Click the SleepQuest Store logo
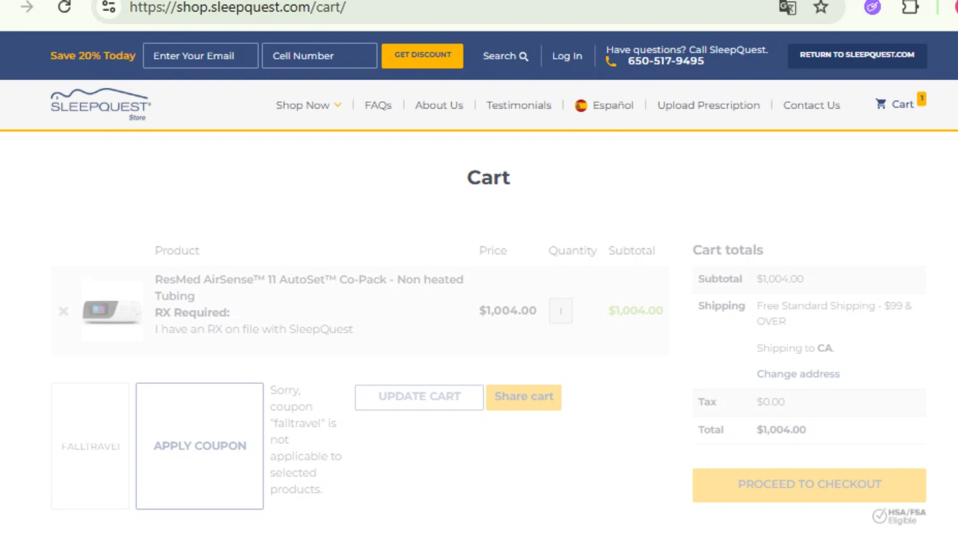The width and height of the screenshot is (958, 560). [100, 105]
